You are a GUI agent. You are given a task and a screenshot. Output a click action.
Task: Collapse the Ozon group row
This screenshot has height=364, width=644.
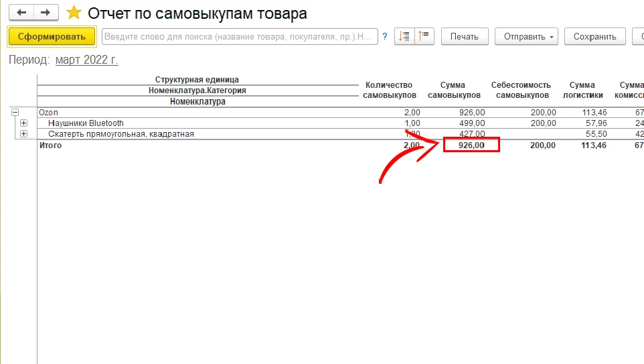[x=14, y=113]
